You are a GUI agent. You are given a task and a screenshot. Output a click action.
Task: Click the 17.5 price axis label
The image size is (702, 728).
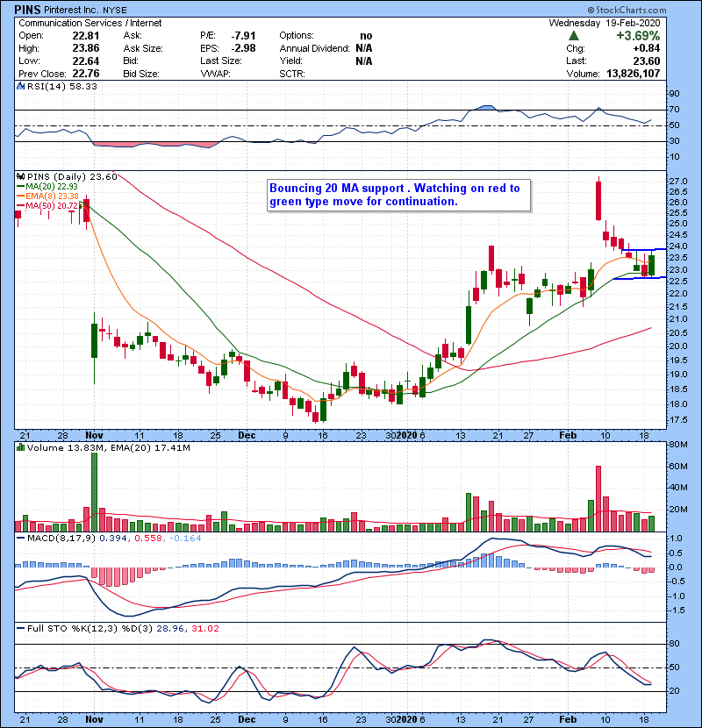tap(677, 420)
